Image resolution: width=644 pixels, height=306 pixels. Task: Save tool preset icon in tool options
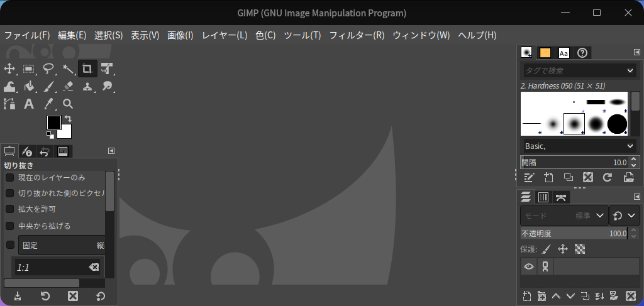coord(18,296)
